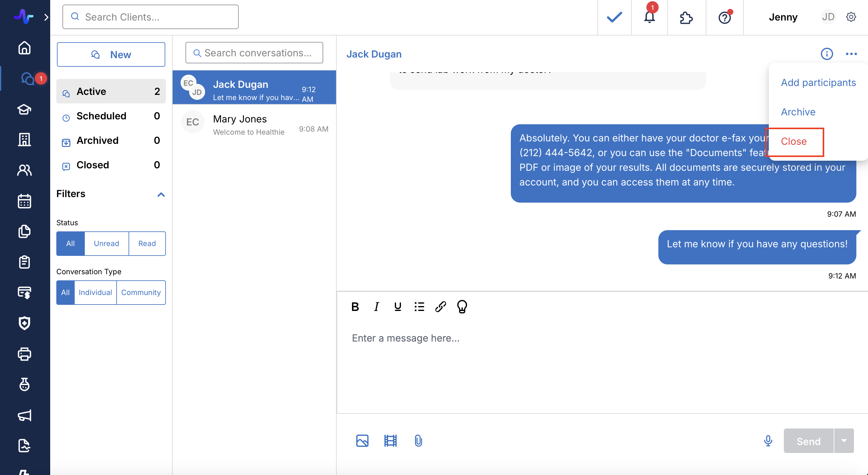The height and width of the screenshot is (475, 868).
Task: Open calendar from left sidebar
Action: [24, 201]
